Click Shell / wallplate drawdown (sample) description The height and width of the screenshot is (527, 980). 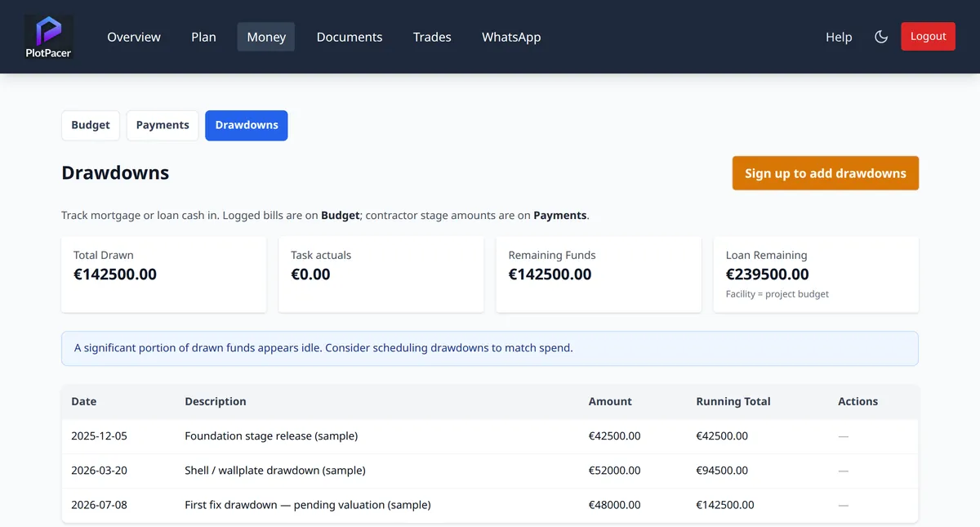275,471
